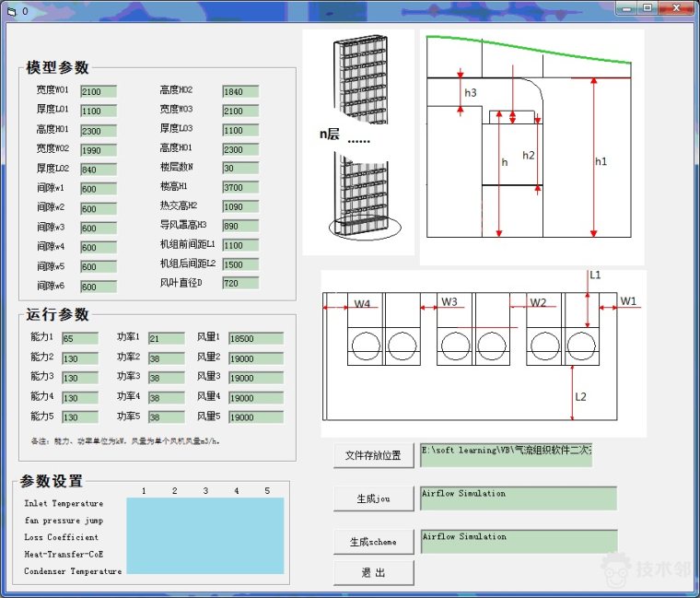
Task: Click the 能力1 input field
Action: (x=81, y=338)
